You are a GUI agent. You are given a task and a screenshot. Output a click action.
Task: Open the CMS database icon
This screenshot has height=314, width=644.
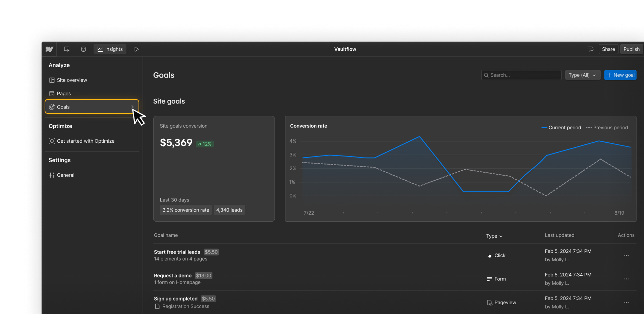tap(84, 49)
